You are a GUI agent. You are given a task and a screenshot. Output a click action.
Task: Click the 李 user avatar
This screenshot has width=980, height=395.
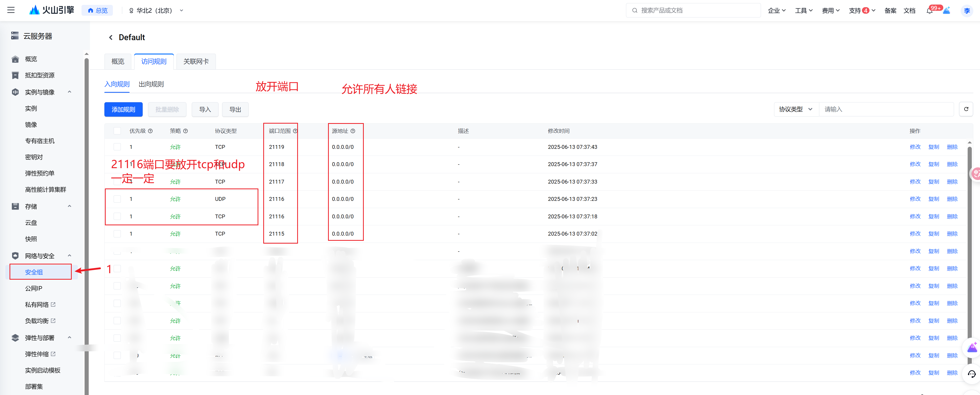click(x=967, y=11)
